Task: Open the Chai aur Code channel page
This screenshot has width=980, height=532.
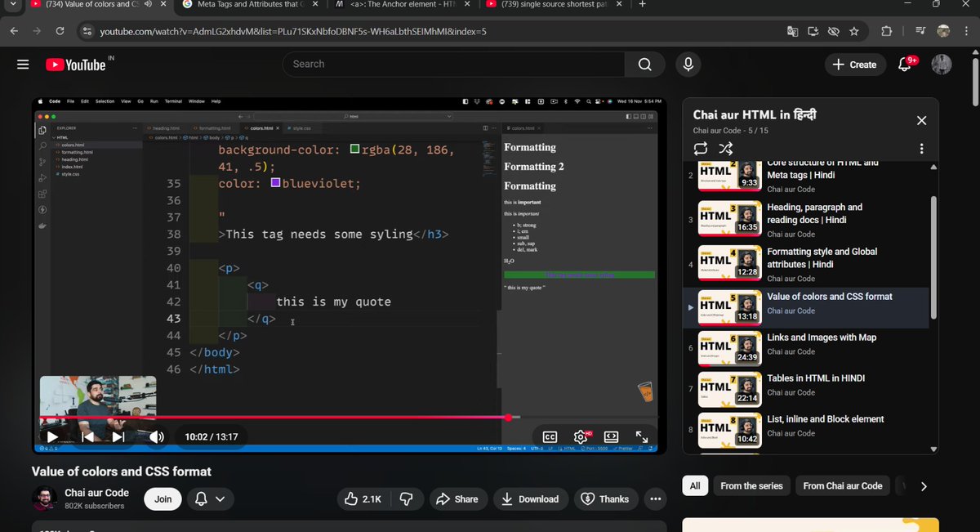Action: (x=96, y=492)
